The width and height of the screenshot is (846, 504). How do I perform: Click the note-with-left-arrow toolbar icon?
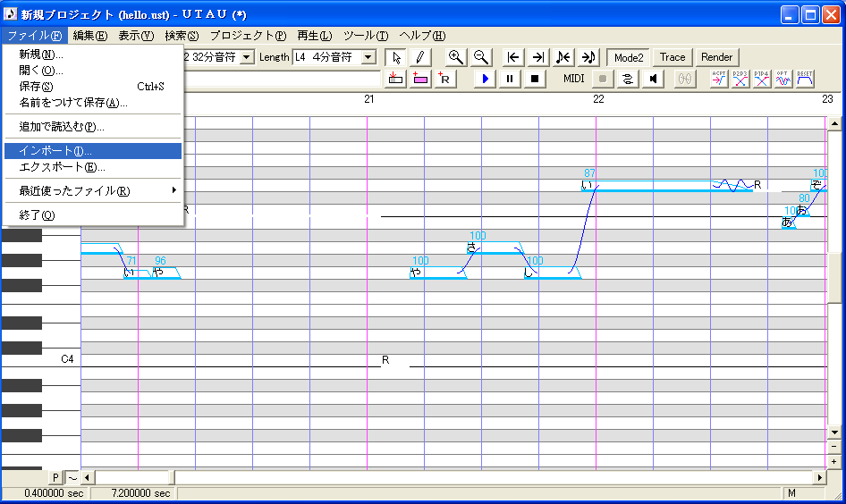point(563,57)
